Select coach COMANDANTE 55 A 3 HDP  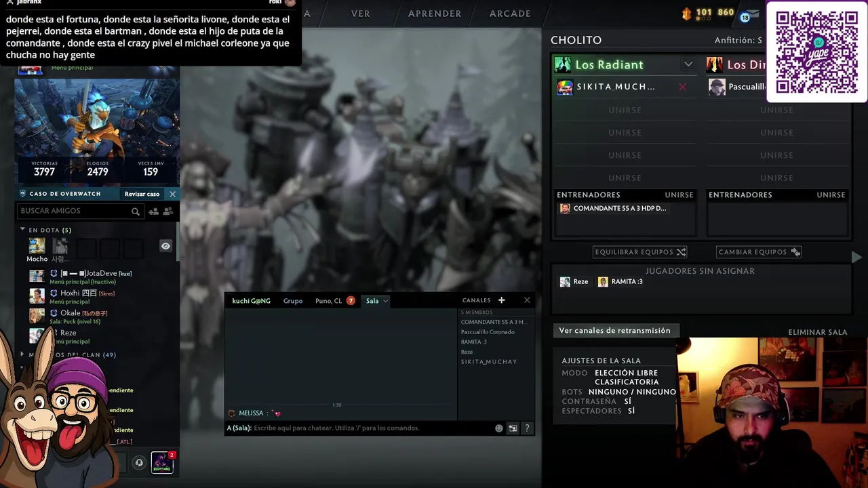[x=613, y=208]
